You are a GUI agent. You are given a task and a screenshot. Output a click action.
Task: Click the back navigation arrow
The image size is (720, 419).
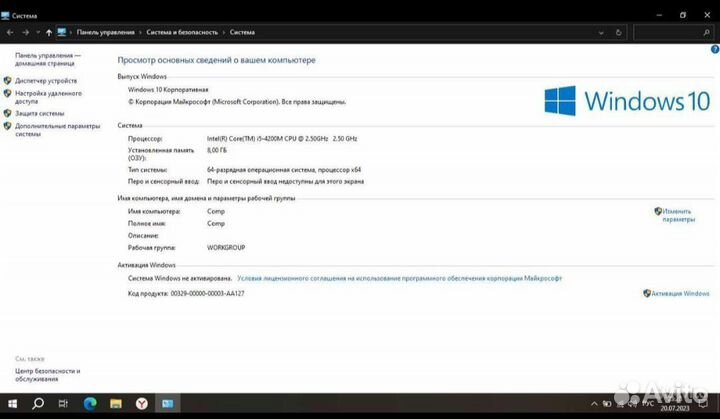pyautogui.click(x=11, y=32)
